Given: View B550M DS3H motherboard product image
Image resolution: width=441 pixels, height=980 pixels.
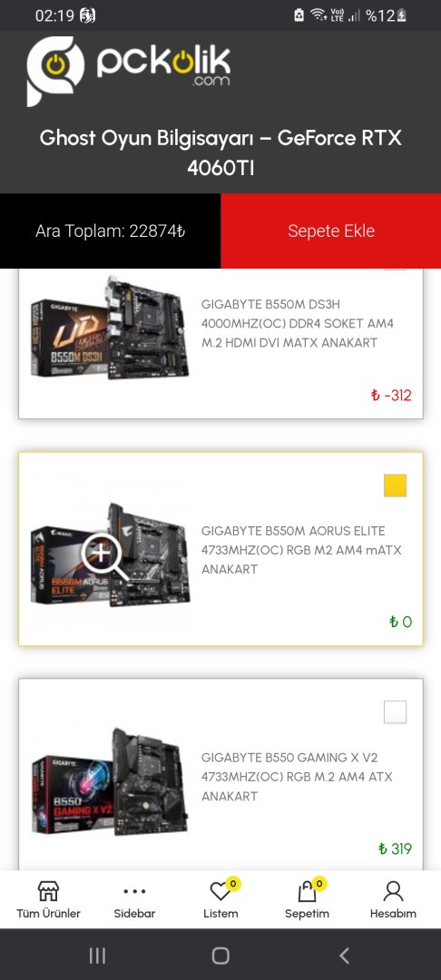Looking at the screenshot, I should tap(110, 328).
